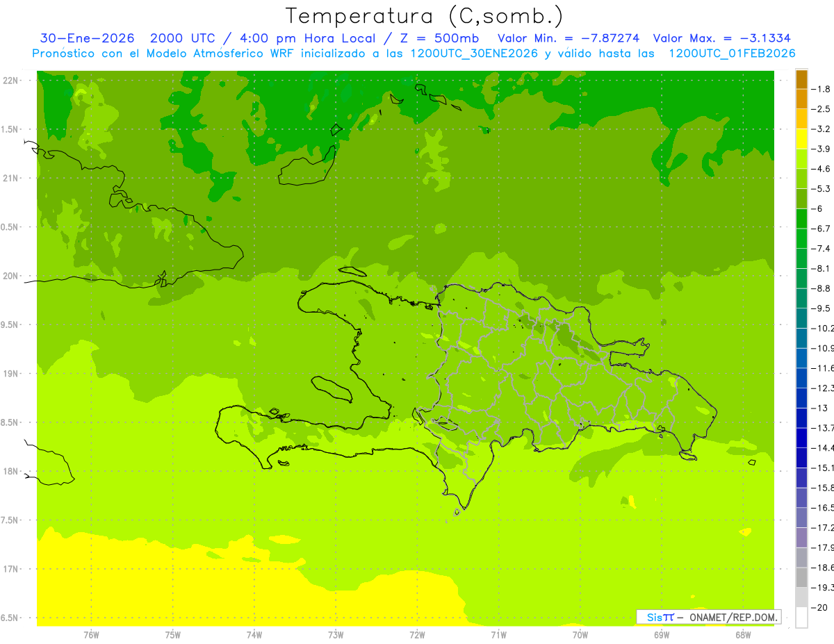Viewport: 834px width, 644px height.
Task: Click the '70W' longitude axis label
Action: (x=580, y=634)
